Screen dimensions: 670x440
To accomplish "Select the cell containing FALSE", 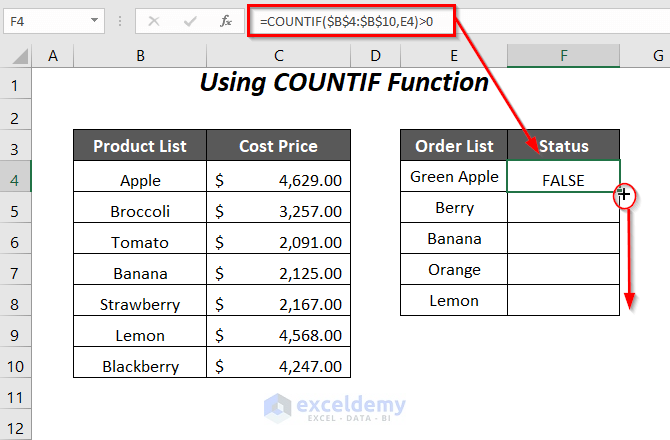I will (563, 181).
